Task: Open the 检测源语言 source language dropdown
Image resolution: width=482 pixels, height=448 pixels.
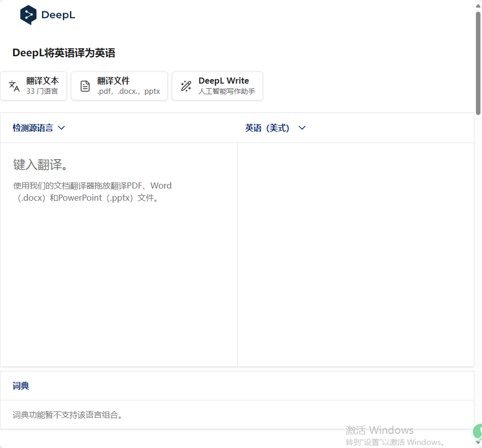Action: click(x=39, y=128)
